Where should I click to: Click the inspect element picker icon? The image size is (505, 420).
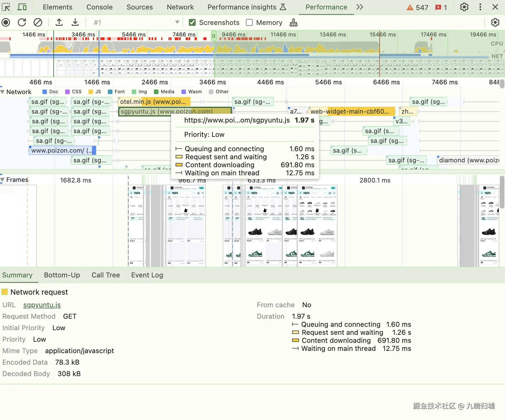(x=6, y=7)
